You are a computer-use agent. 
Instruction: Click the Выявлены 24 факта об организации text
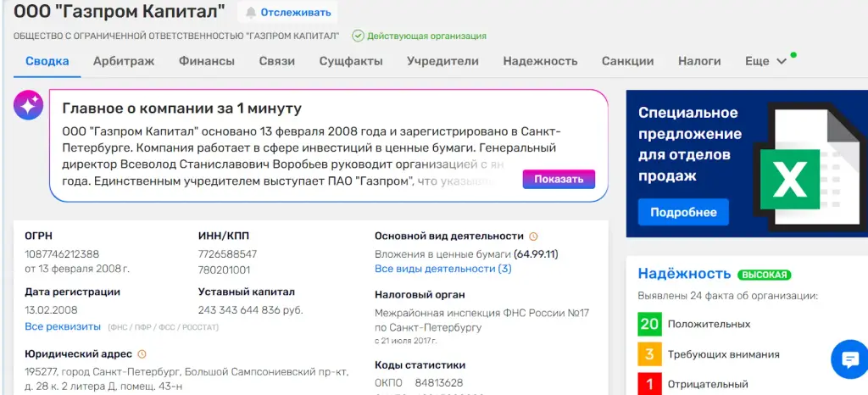(x=727, y=296)
